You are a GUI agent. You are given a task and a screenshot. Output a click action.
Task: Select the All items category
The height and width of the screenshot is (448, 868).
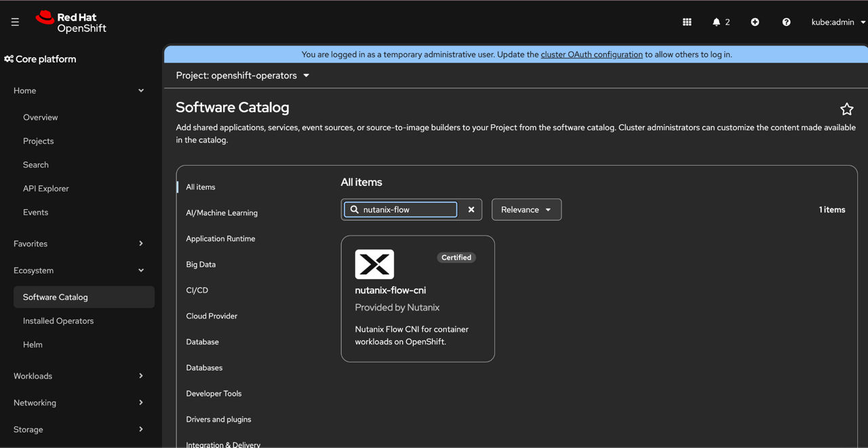tap(201, 187)
